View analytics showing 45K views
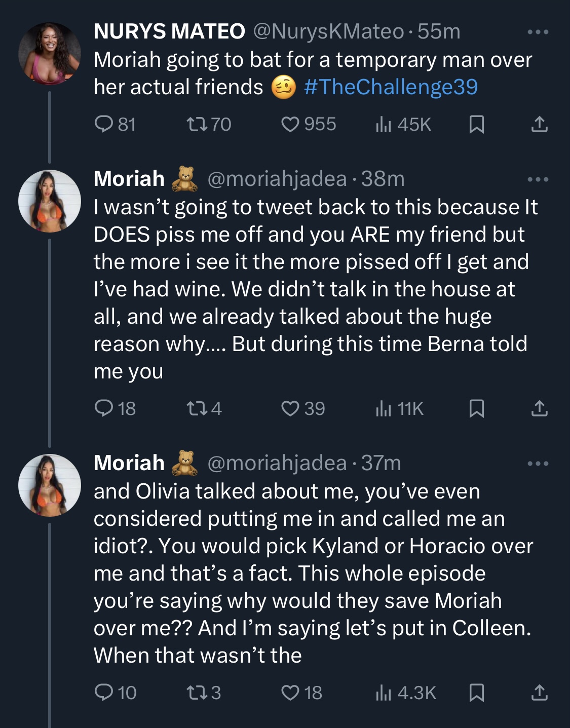This screenshot has width=570, height=728. click(x=403, y=124)
